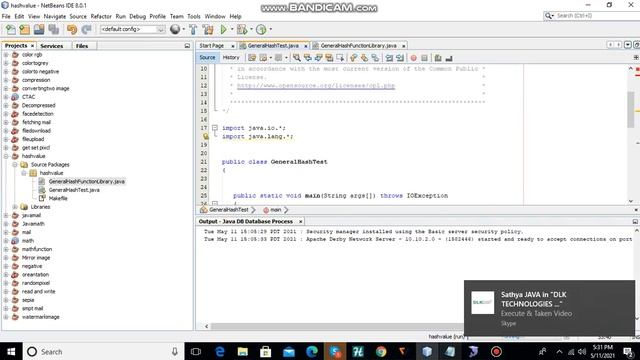Click the Start Macro Recording red icon

click(413, 58)
